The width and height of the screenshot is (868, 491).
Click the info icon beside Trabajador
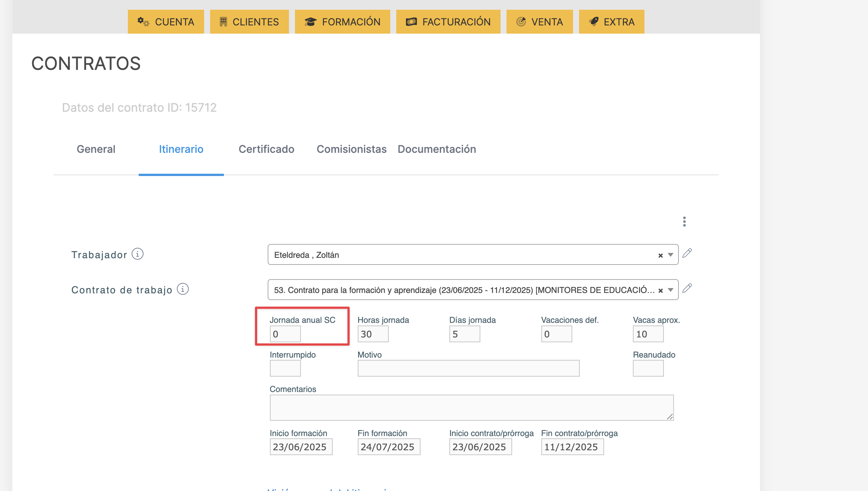(x=138, y=254)
